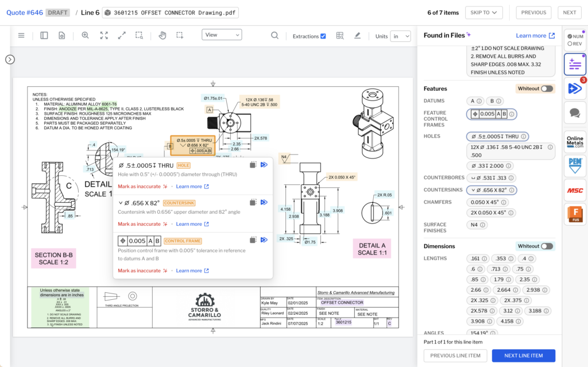Select the 2X 0.050 X 45° chamfer chip
The image size is (588, 367).
pyautogui.click(x=492, y=213)
